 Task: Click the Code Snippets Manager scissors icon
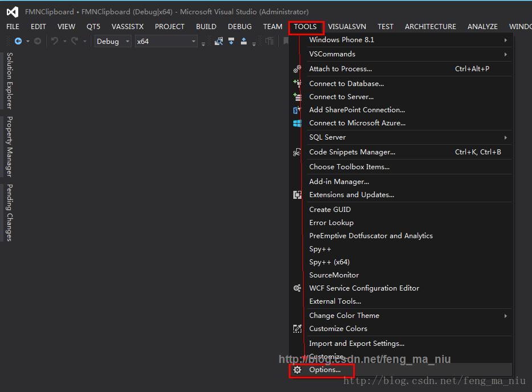click(297, 152)
